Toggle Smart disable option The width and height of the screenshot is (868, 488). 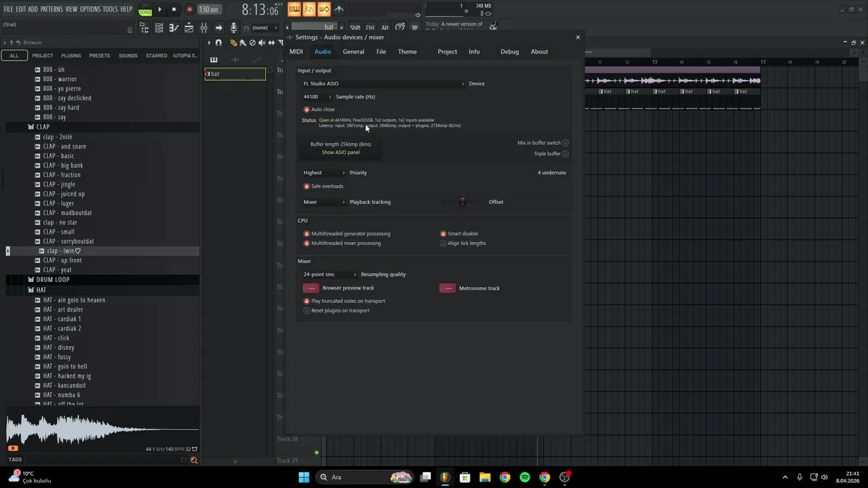pyautogui.click(x=459, y=234)
